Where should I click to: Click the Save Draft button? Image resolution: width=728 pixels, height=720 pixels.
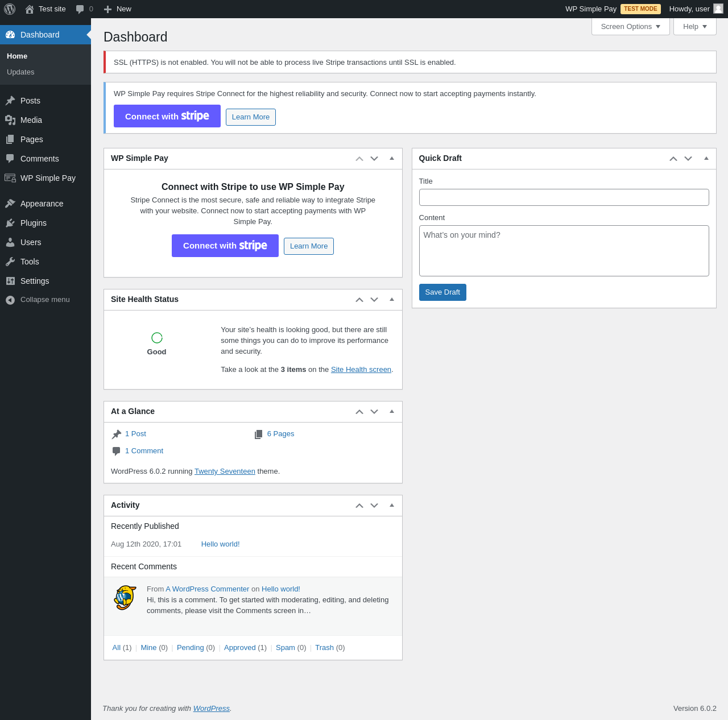point(442,292)
